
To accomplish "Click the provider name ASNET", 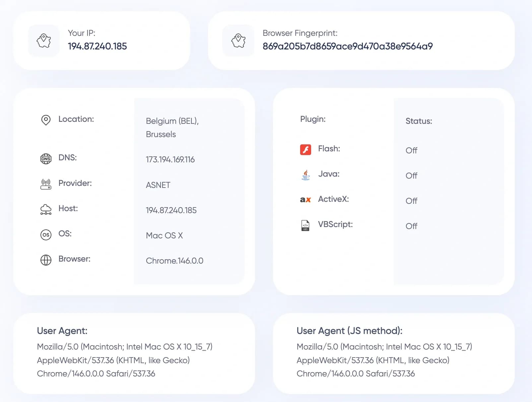I will [158, 185].
